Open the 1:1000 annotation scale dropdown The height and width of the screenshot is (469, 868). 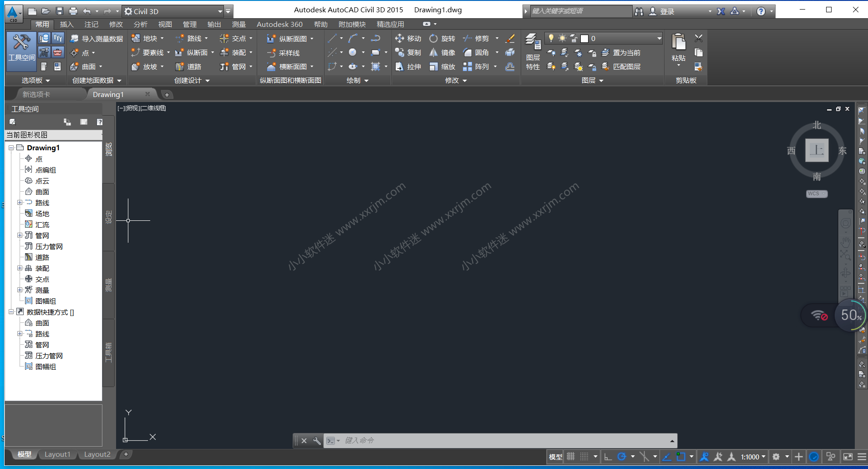tap(753, 457)
